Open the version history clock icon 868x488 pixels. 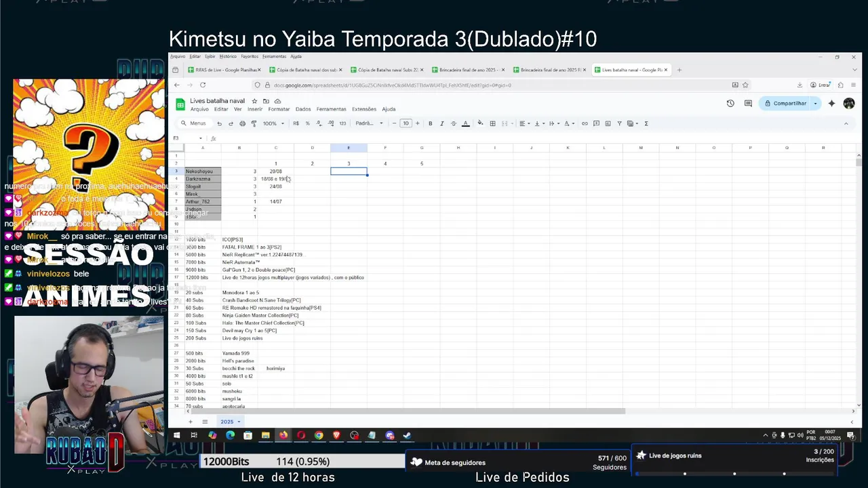point(730,104)
